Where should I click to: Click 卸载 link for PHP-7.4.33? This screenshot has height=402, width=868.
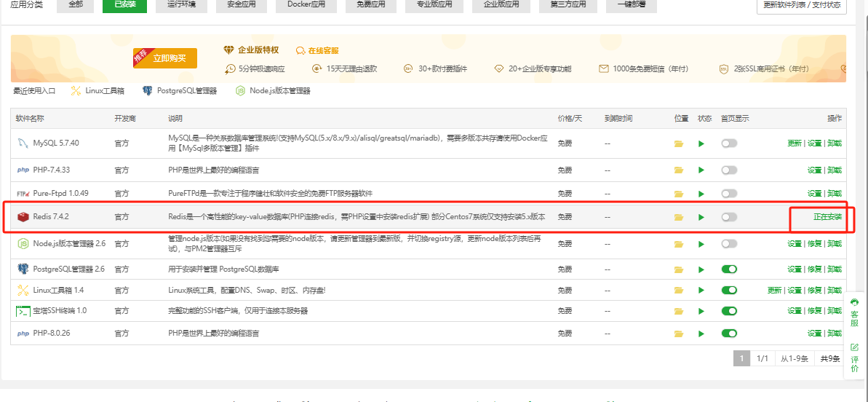click(835, 170)
